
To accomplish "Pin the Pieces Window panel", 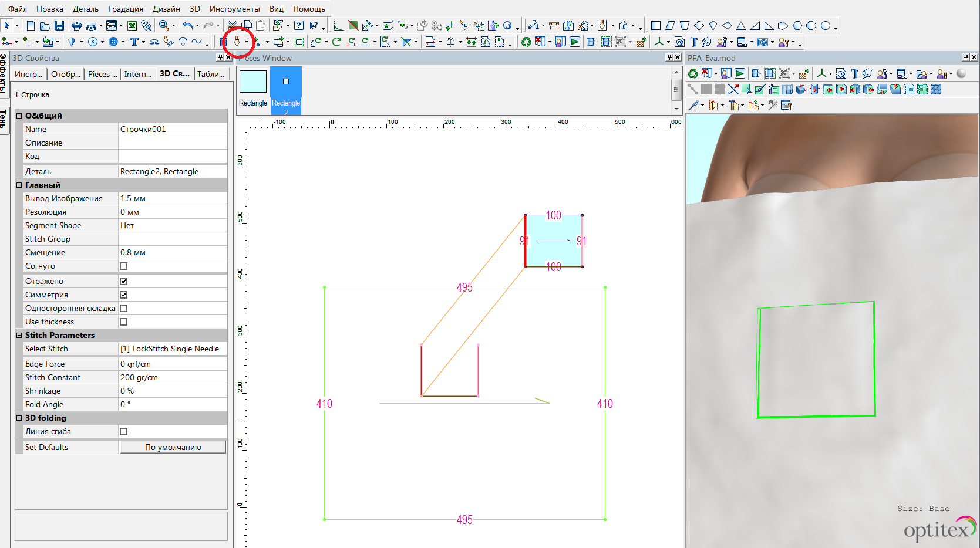I will (669, 57).
